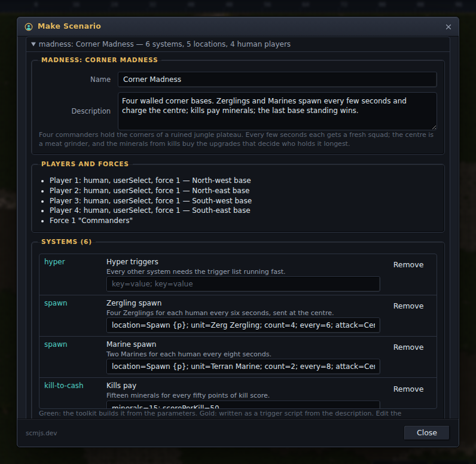Select the Player 3 South-west base line

coord(150,200)
